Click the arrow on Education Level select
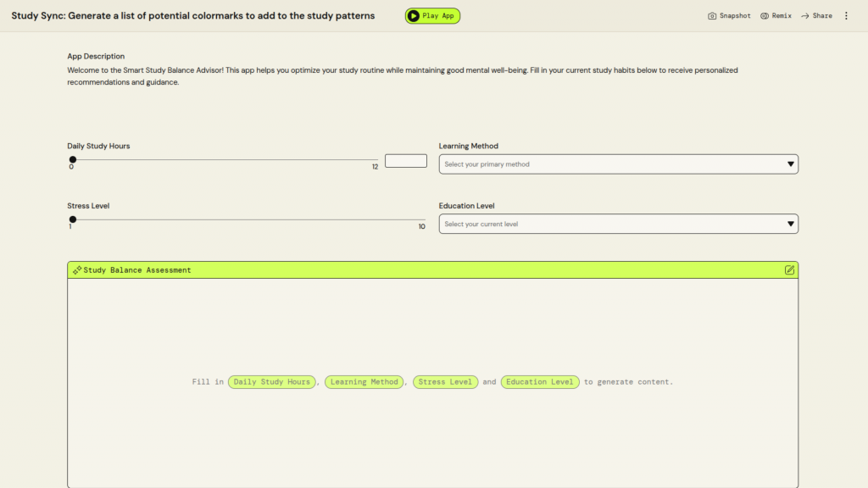This screenshot has height=488, width=868. (x=790, y=225)
